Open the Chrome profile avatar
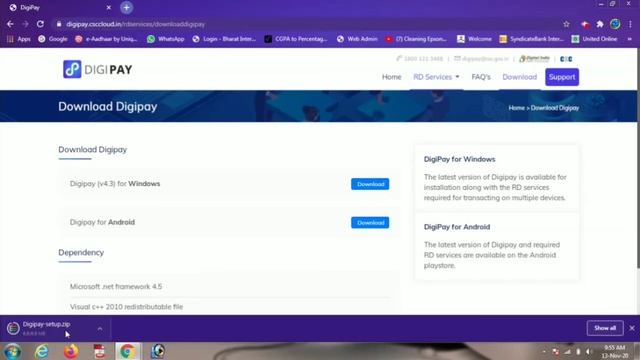This screenshot has width=640, height=360. tap(615, 24)
